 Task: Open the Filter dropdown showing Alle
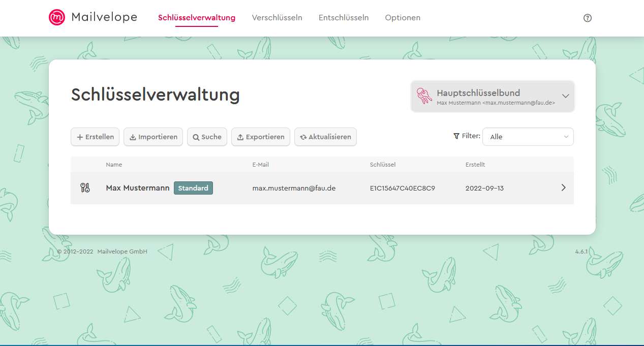click(x=528, y=137)
